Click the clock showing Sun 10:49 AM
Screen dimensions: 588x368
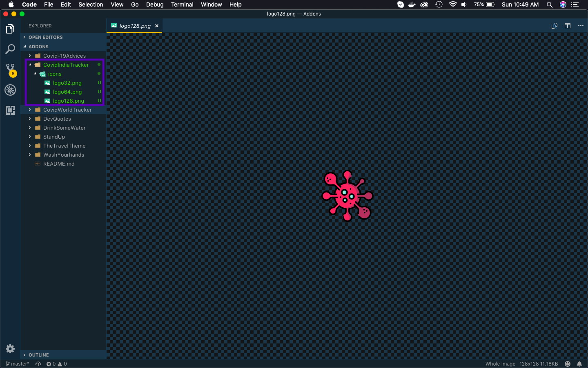(x=520, y=4)
